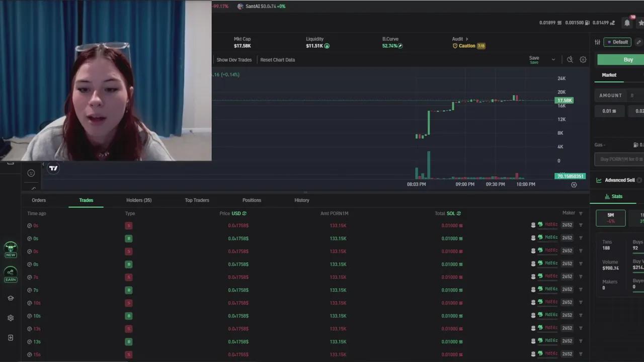Screen dimensions: 644x362
Task: Toggle Show Dev Trades on chart
Action: click(234, 60)
